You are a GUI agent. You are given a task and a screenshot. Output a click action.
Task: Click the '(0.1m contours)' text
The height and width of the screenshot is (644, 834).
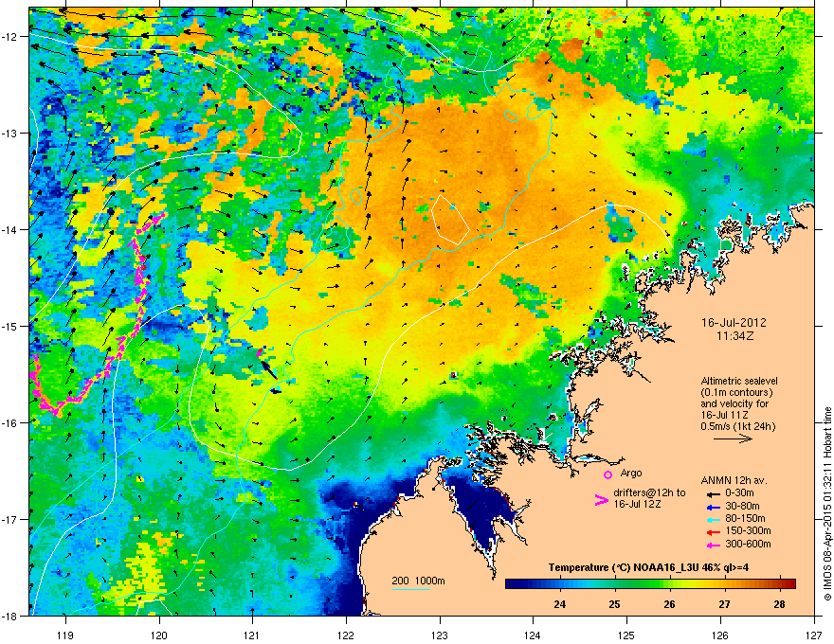[x=736, y=393]
